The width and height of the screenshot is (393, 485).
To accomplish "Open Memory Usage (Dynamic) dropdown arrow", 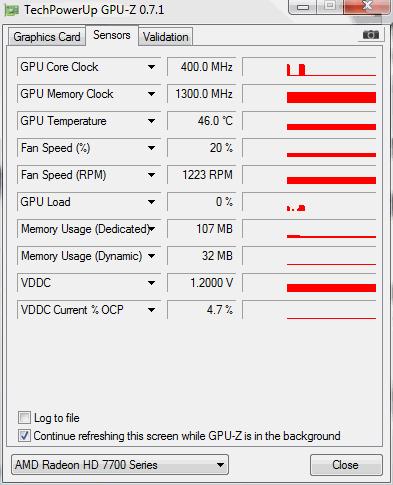I will click(151, 256).
